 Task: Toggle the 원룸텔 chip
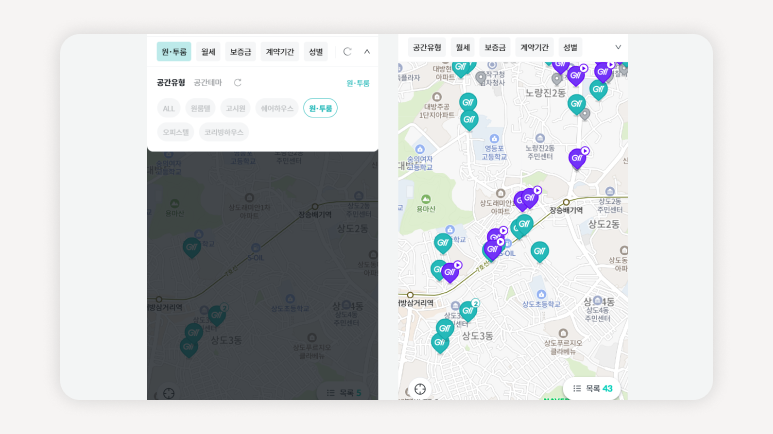click(x=200, y=108)
